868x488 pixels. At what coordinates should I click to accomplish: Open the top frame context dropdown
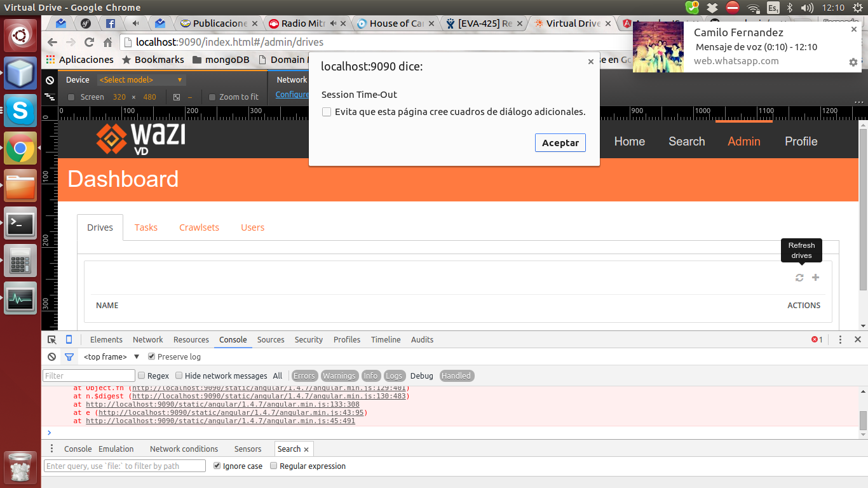(x=111, y=357)
